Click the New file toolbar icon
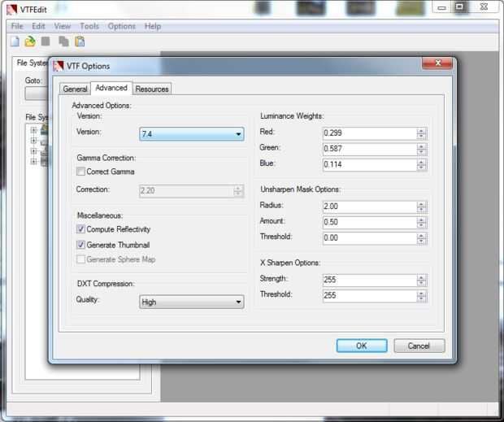The image size is (504, 422). [15, 41]
